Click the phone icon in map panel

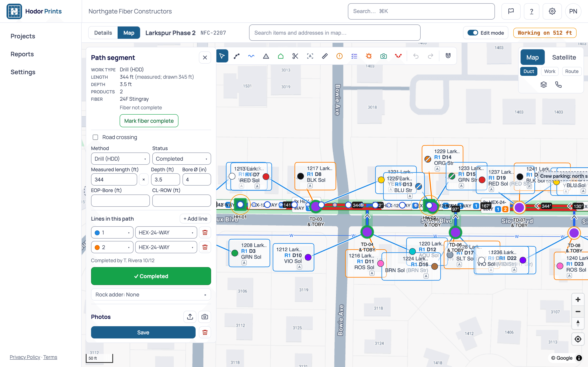point(558,84)
